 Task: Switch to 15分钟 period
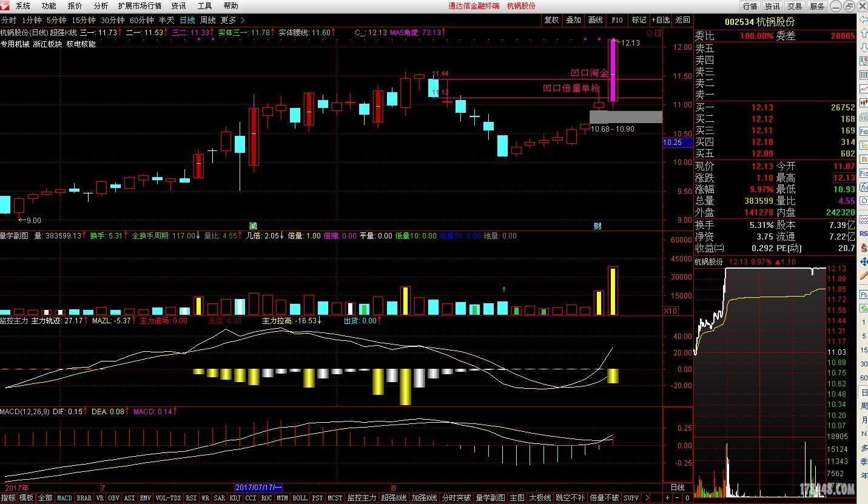(x=84, y=20)
